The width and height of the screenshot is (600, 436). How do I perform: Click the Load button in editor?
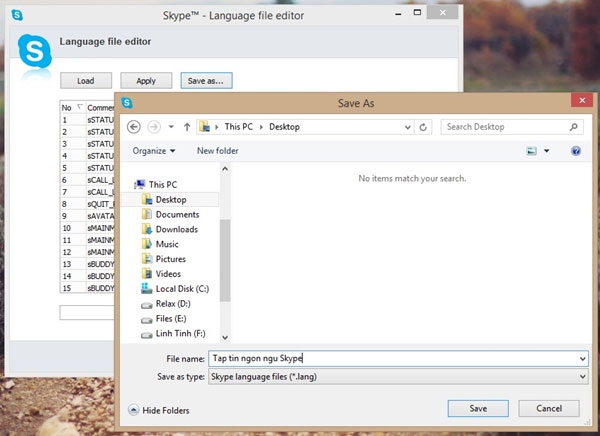pyautogui.click(x=86, y=80)
